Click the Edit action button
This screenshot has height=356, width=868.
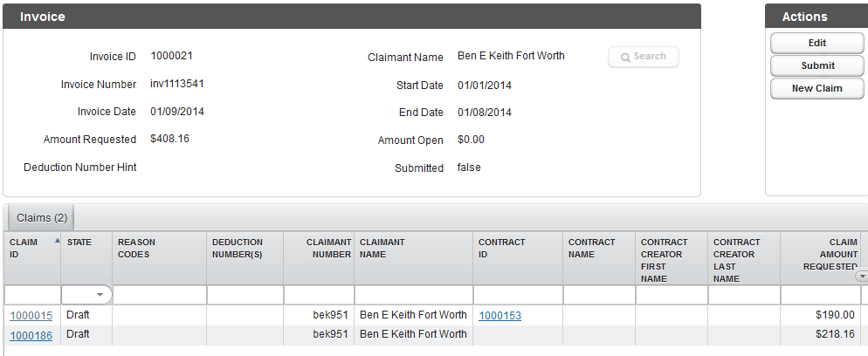[817, 43]
